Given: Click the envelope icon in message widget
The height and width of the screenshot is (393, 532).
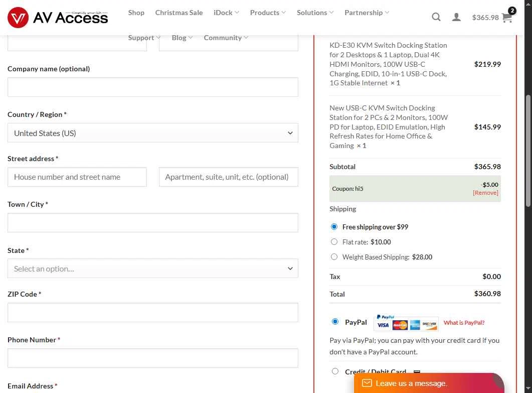Looking at the screenshot, I should (x=367, y=383).
